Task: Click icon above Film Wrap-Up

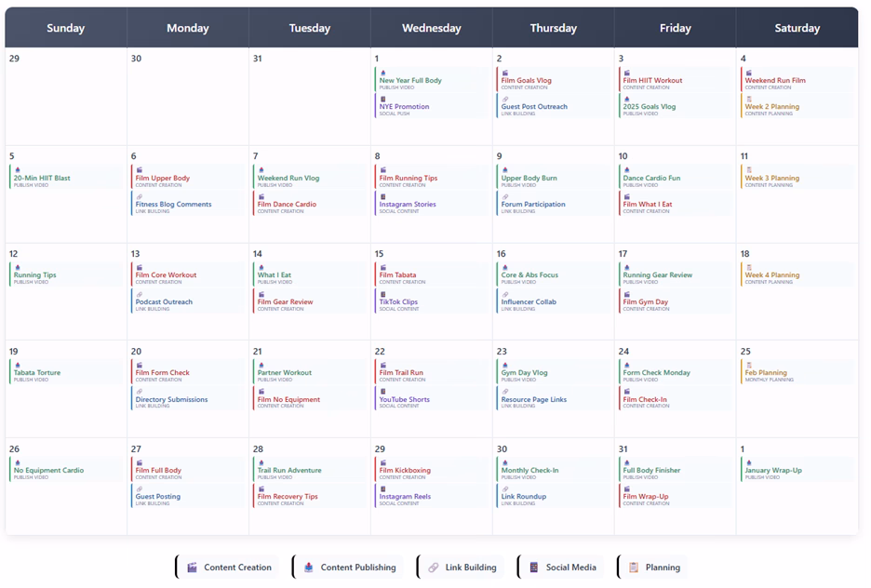Action: 626,489
